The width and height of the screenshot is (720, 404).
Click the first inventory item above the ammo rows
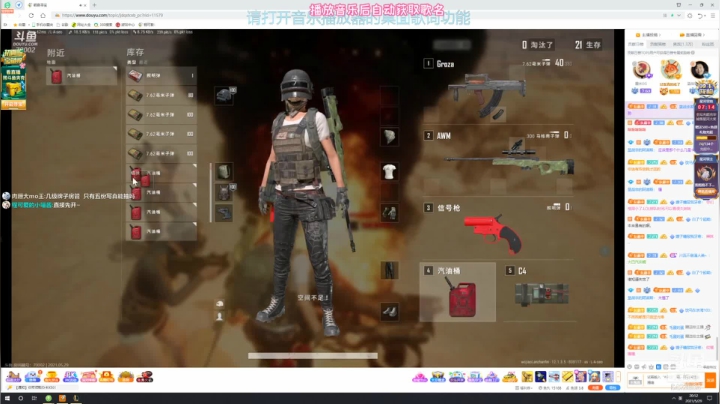point(161,75)
